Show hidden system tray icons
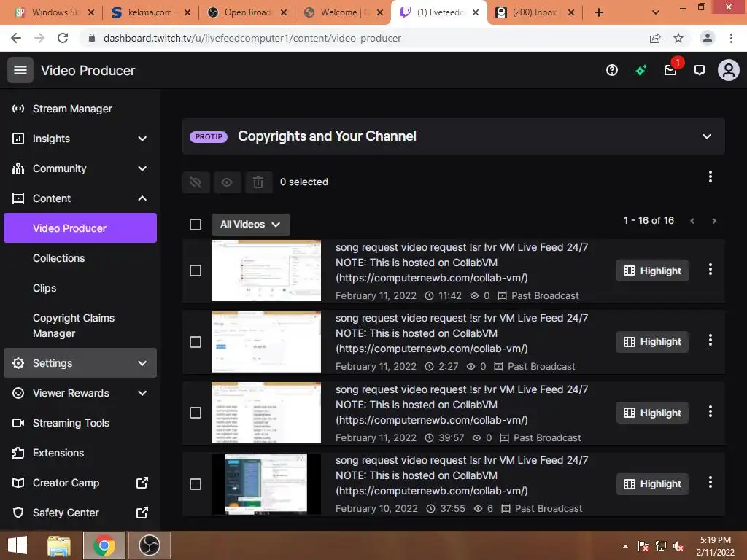This screenshot has width=747, height=560. tap(625, 546)
